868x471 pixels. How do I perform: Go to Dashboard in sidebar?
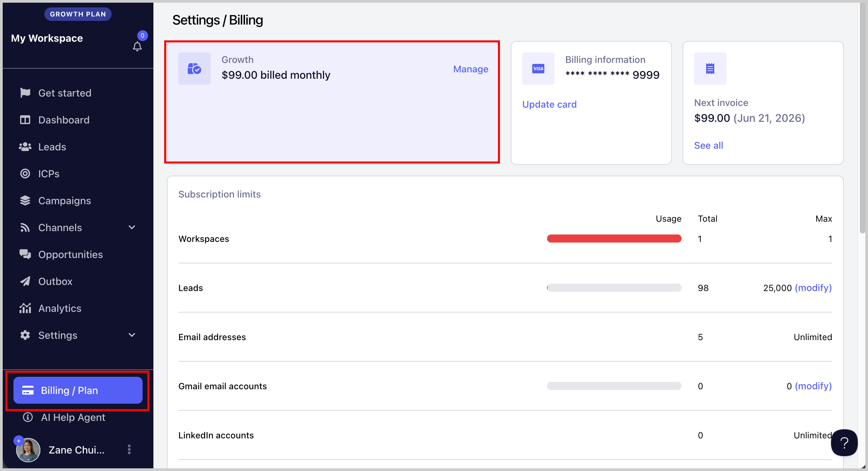point(64,120)
